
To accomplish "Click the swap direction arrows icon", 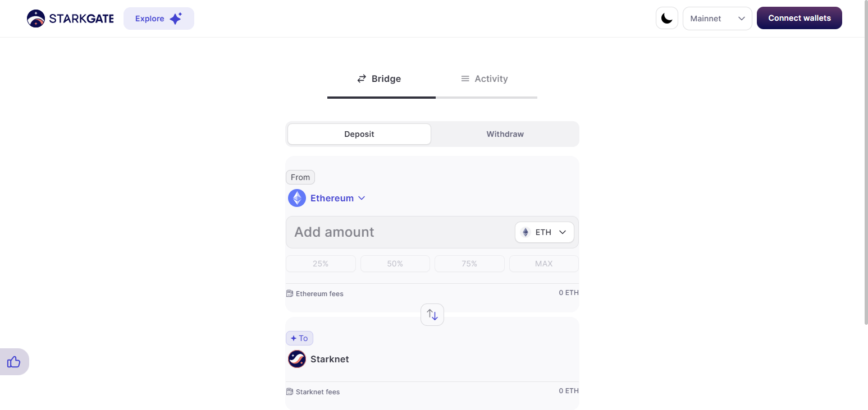I will [432, 314].
